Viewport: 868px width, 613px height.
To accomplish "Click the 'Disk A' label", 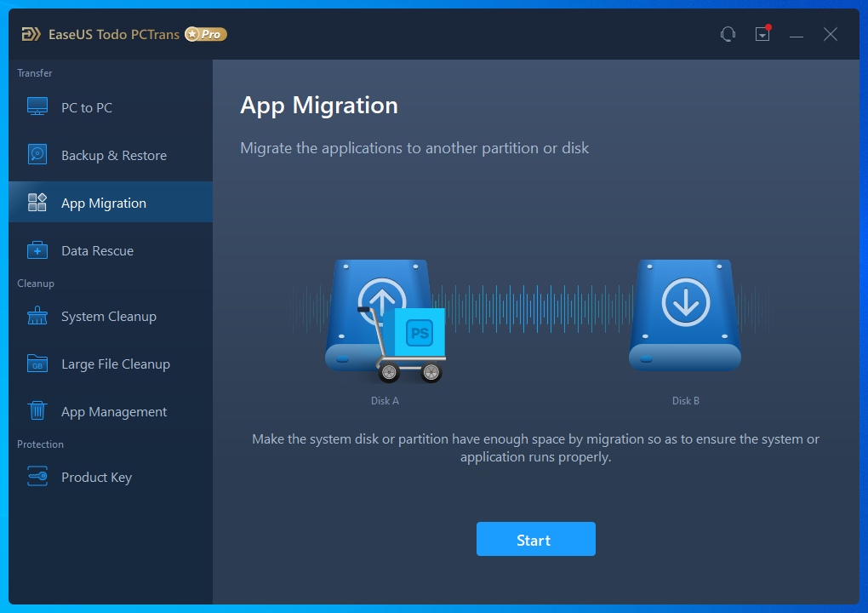I will tap(385, 400).
